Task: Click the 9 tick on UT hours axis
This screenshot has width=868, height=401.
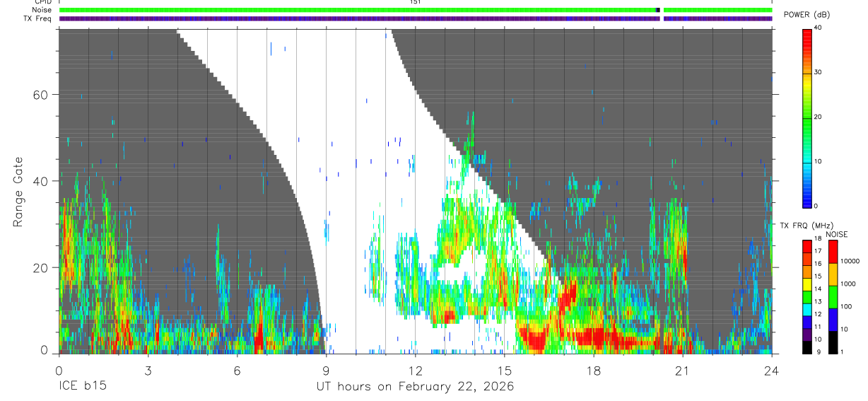Action: [326, 371]
